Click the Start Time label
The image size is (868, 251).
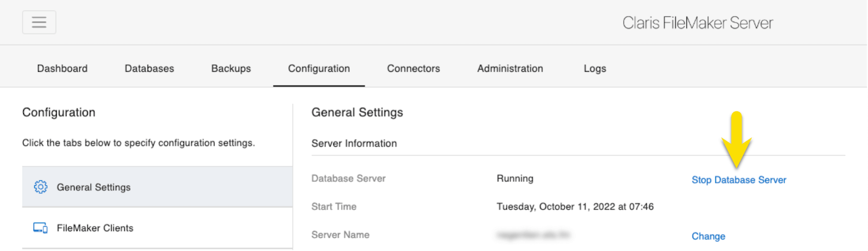pos(334,206)
